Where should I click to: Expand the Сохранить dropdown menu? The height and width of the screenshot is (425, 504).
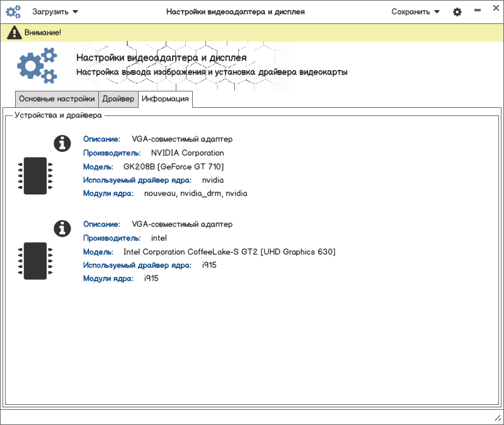[415, 11]
